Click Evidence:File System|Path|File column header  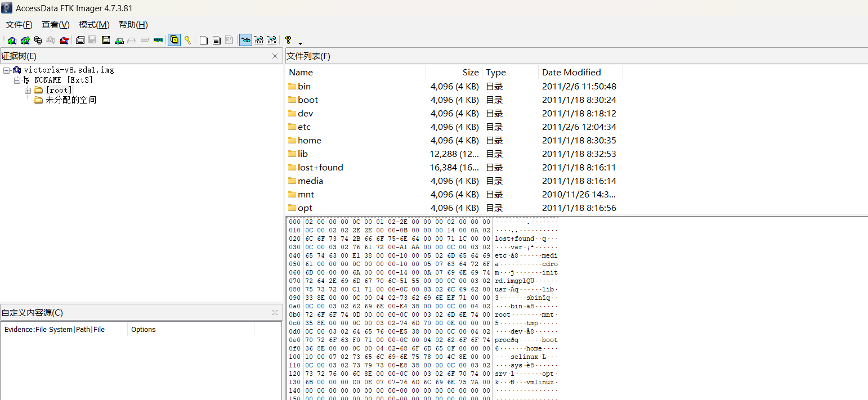click(64, 330)
